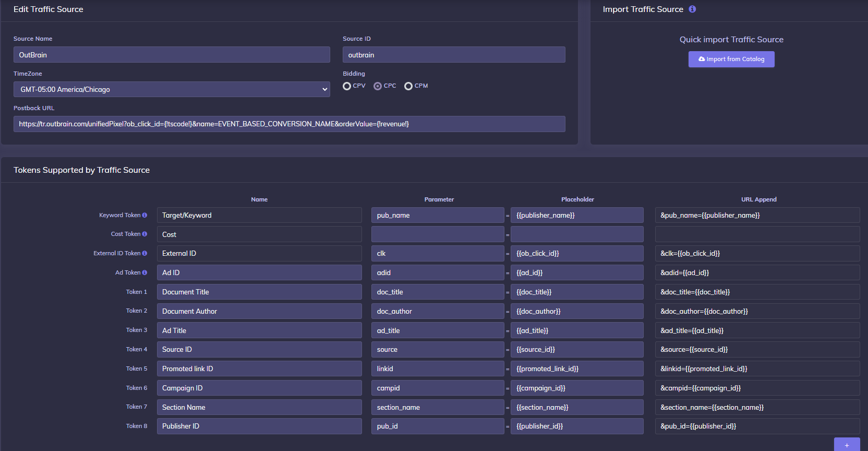Image resolution: width=868 pixels, height=451 pixels.
Task: Click Cost Token info icon
Action: point(144,234)
